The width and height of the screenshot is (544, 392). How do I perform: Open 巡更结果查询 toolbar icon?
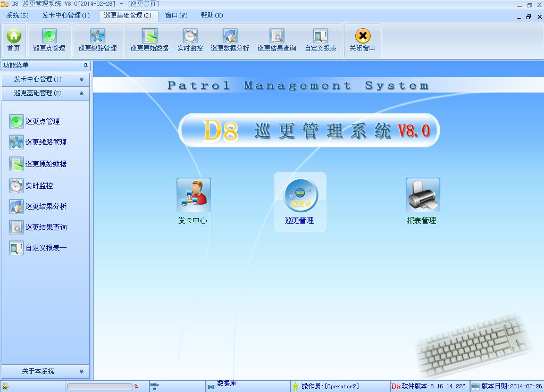click(277, 40)
